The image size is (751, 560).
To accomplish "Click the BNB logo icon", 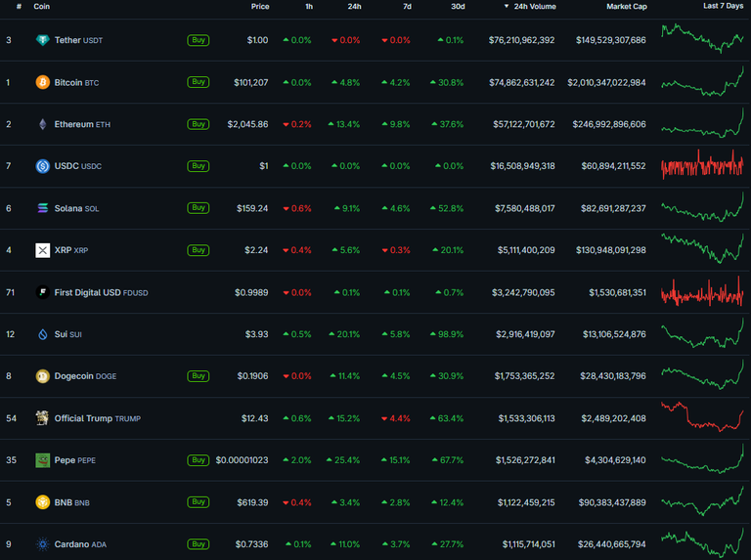I will (43, 502).
